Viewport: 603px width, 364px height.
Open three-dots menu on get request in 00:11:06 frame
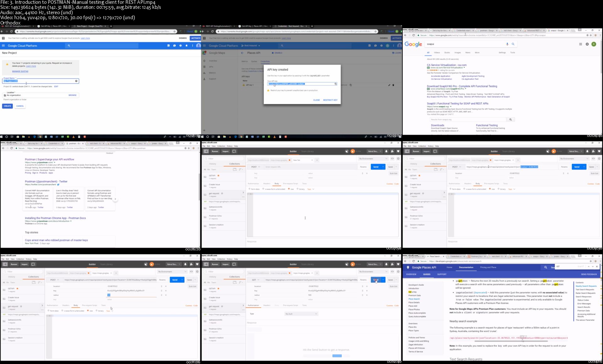(42, 310)
